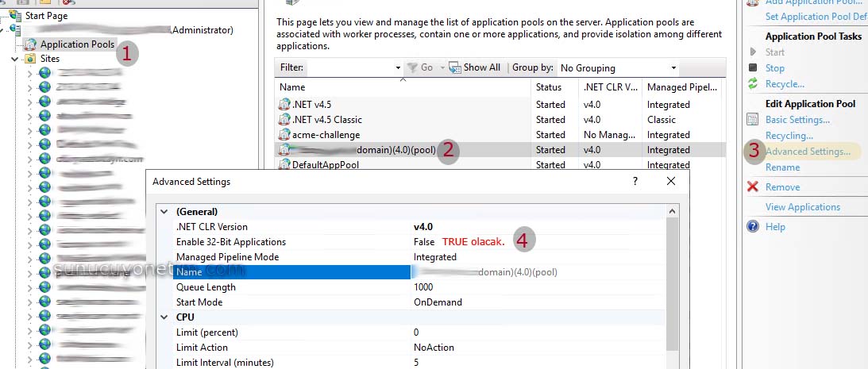Open the dropdown arrow next to Go

(442, 67)
